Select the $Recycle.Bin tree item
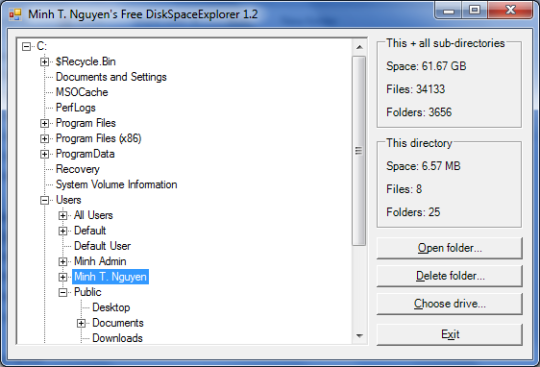Screen dimensions: 540x367 86,62
